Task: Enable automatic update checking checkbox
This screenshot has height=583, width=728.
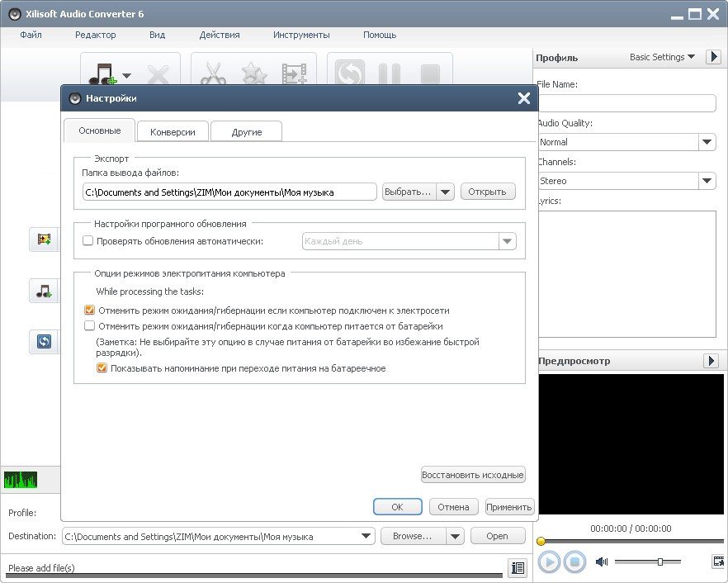Action: 88,241
